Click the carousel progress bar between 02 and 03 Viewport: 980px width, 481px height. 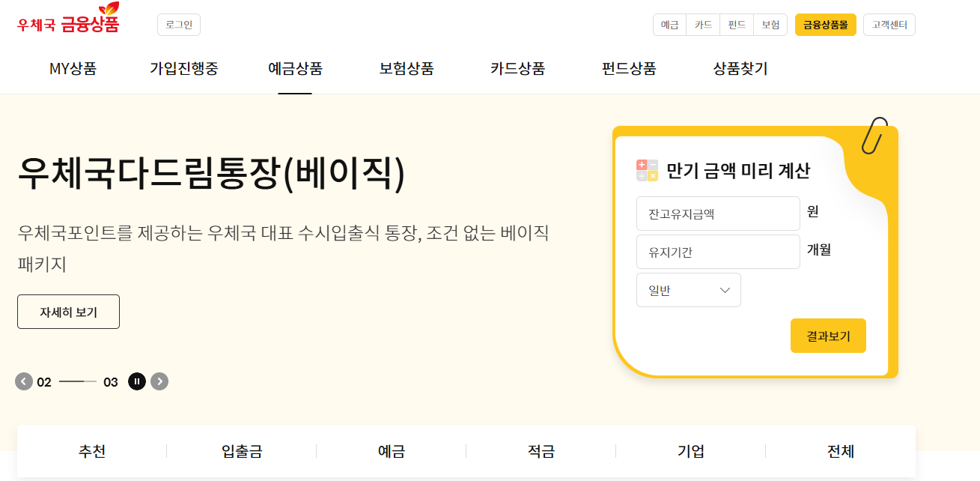point(76,381)
